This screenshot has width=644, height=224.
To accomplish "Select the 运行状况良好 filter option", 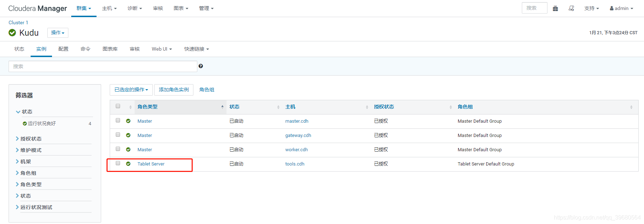I will [42, 124].
